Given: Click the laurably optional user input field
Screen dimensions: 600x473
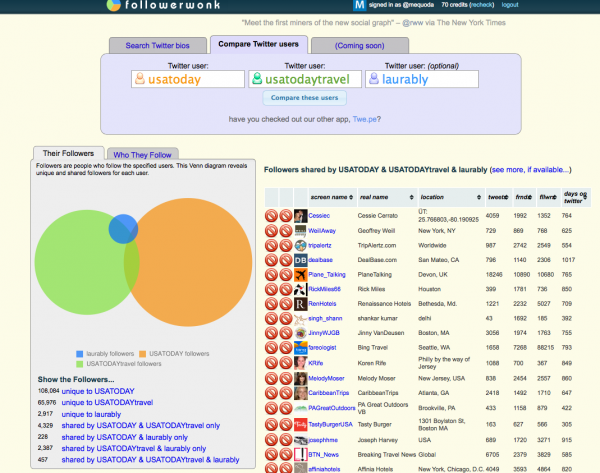Looking at the screenshot, I should tap(422, 79).
